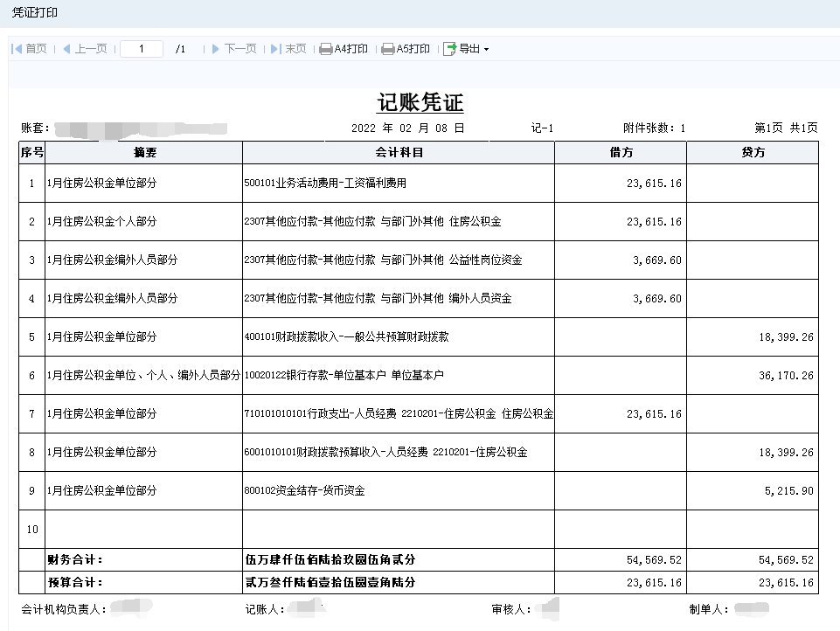840x631 pixels.
Task: Click the page number input field
Action: [142, 49]
